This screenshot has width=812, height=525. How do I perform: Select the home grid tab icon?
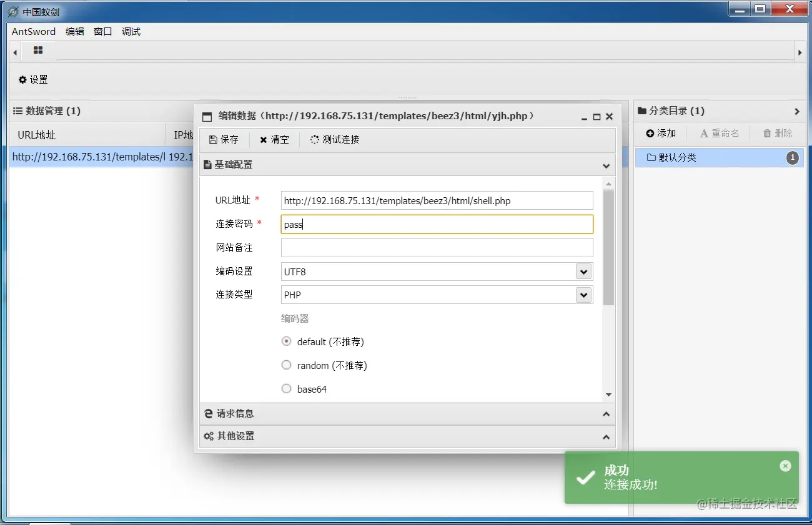coord(38,51)
